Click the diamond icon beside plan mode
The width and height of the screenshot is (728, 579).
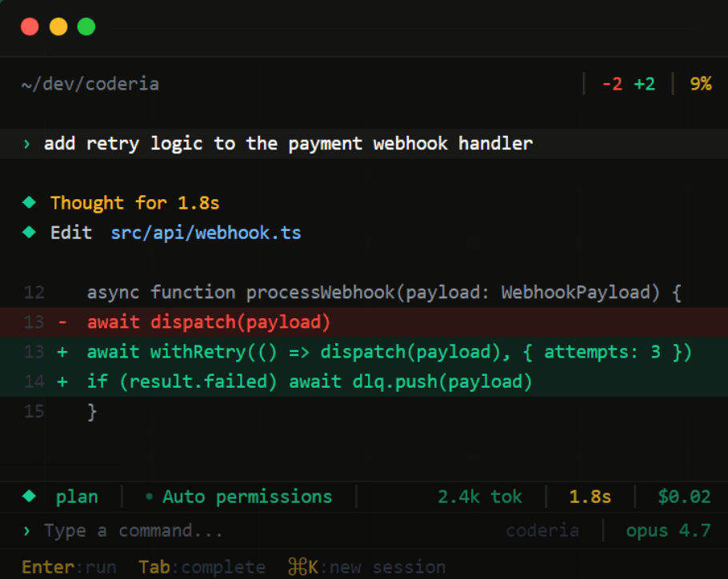pyautogui.click(x=30, y=497)
